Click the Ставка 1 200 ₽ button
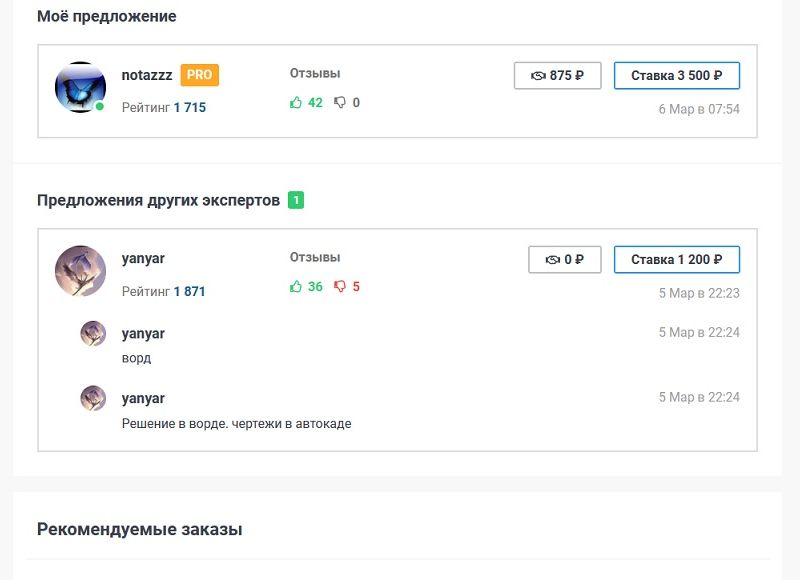 click(x=676, y=259)
